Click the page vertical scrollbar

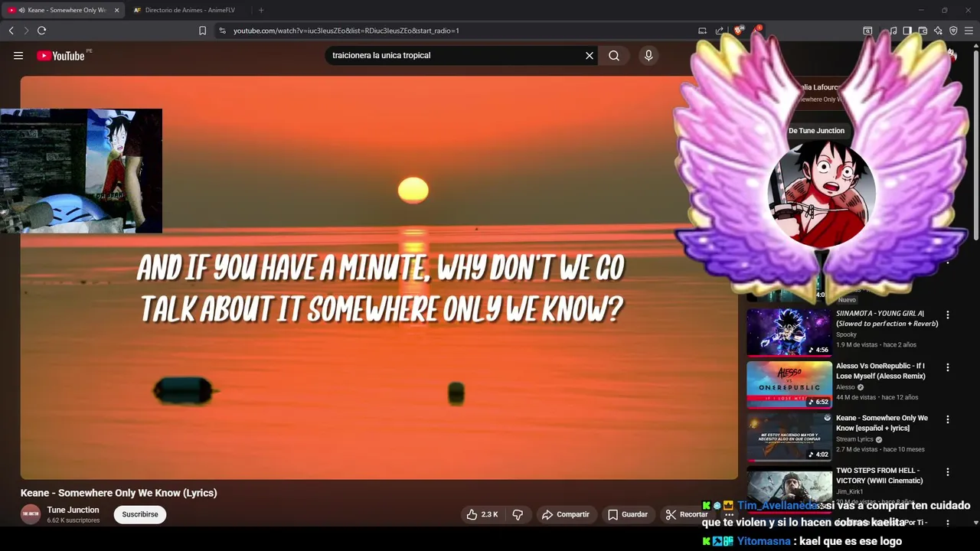tap(976, 145)
